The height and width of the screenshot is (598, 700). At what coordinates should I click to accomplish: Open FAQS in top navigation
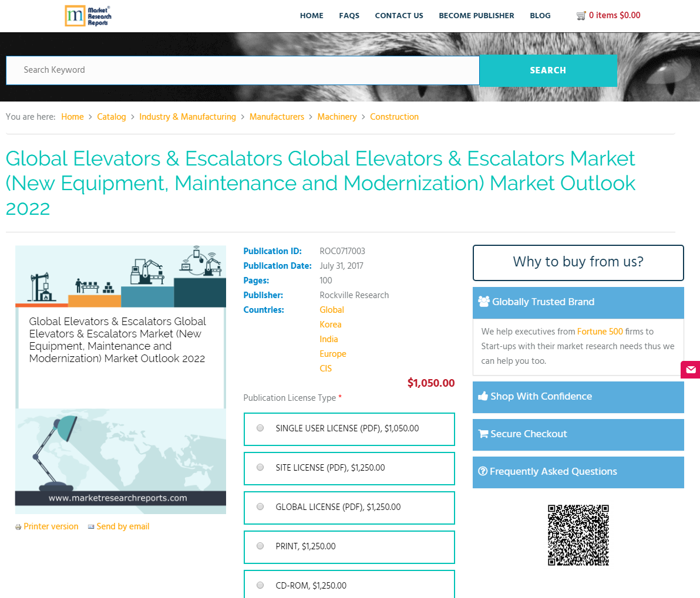[x=349, y=16]
